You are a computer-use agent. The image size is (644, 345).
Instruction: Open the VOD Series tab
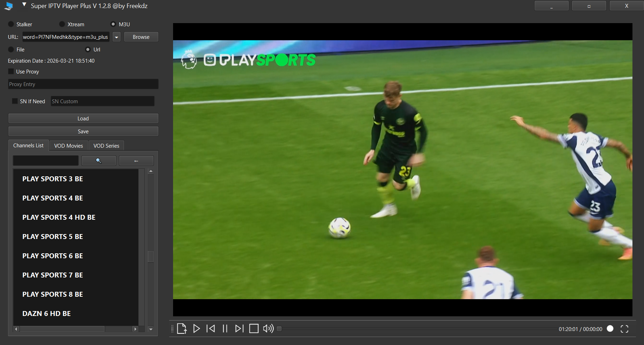(106, 146)
